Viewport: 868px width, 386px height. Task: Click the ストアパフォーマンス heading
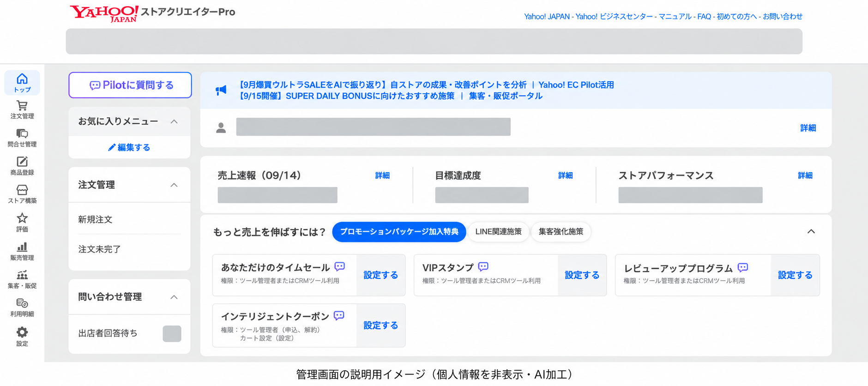666,175
